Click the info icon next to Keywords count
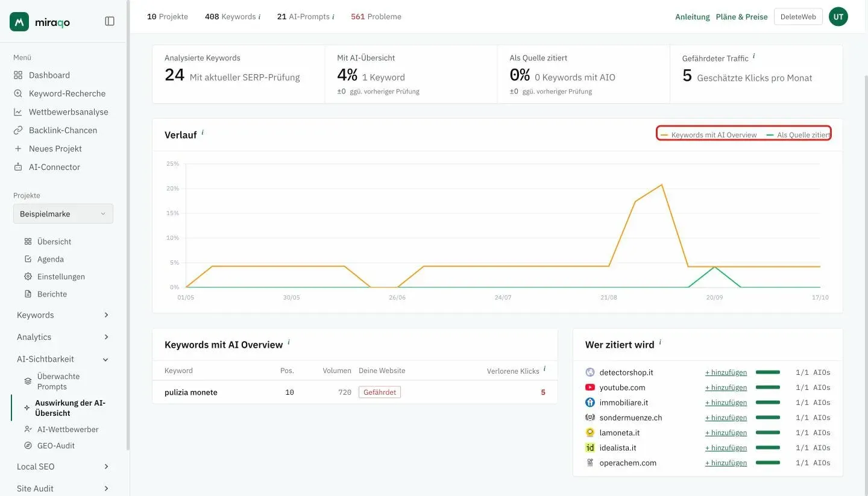The image size is (868, 496). click(260, 17)
